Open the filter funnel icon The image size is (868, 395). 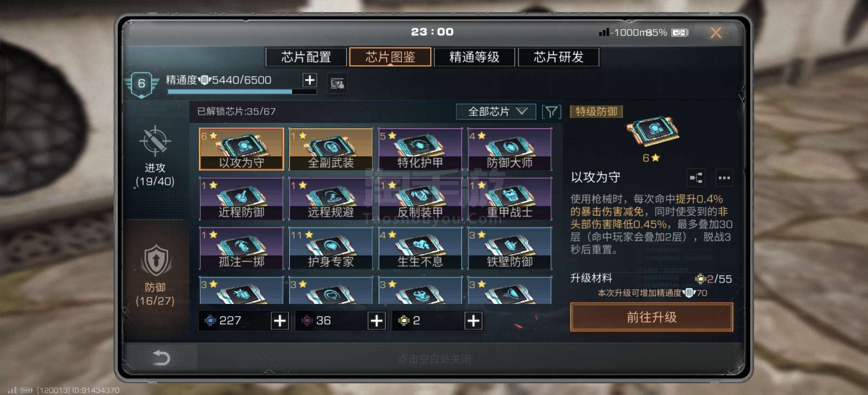[x=551, y=112]
